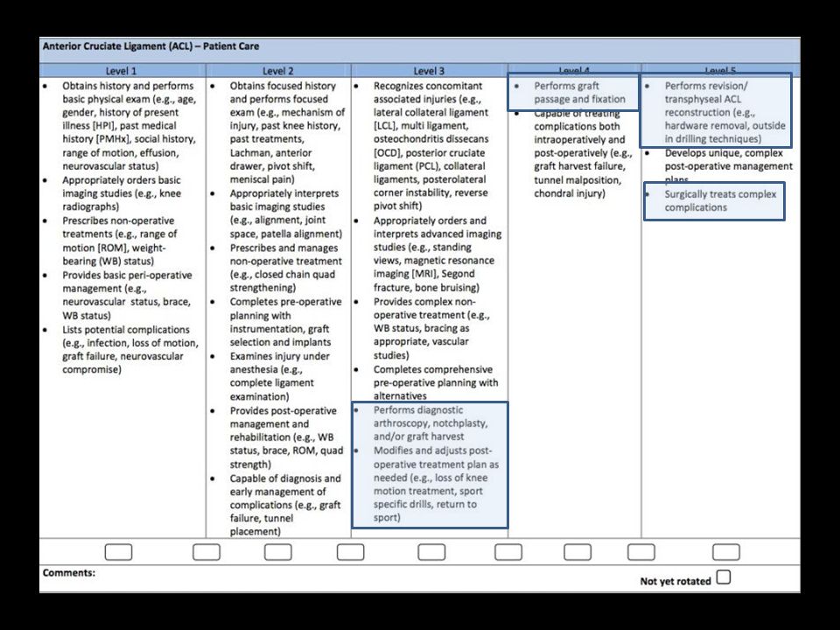
Task: Select the 'Level 2' column header
Action: [x=278, y=71]
